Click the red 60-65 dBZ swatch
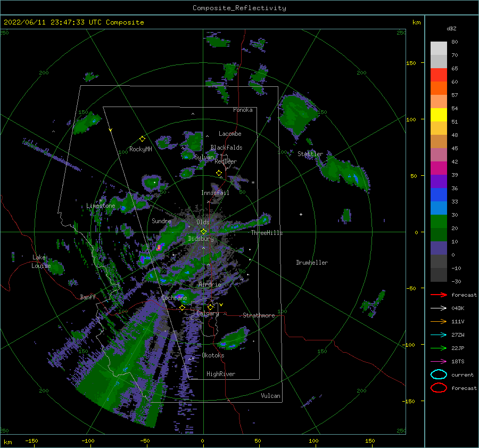479x448 pixels. pyautogui.click(x=439, y=75)
